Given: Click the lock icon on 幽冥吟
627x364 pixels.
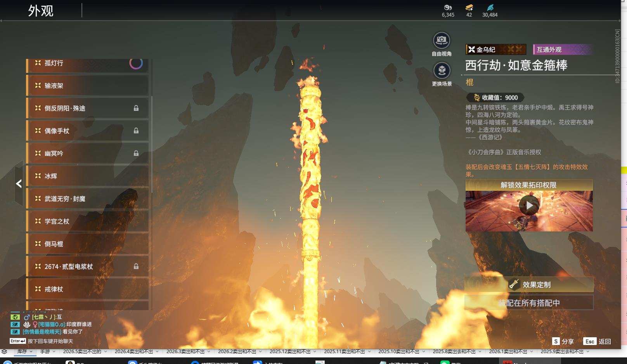Looking at the screenshot, I should click(136, 153).
